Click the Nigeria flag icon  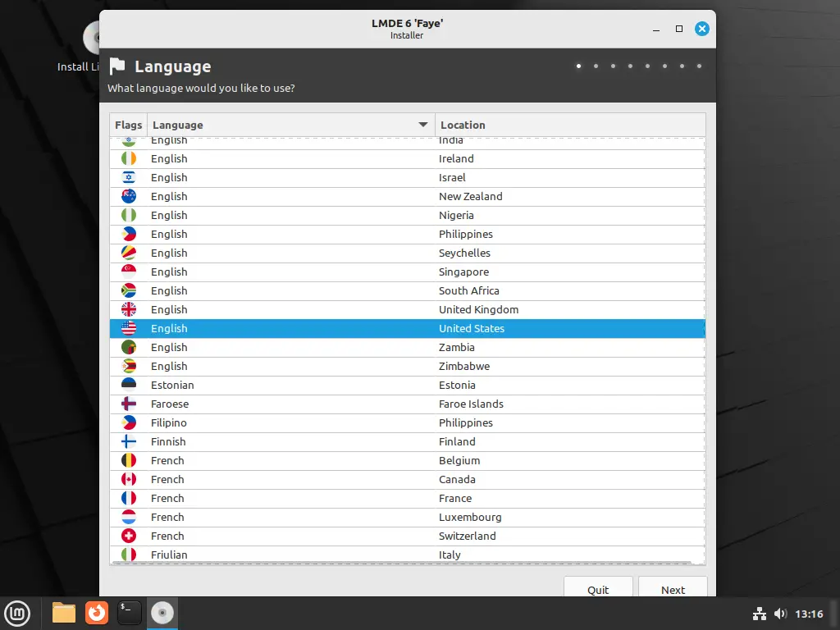[129, 215]
